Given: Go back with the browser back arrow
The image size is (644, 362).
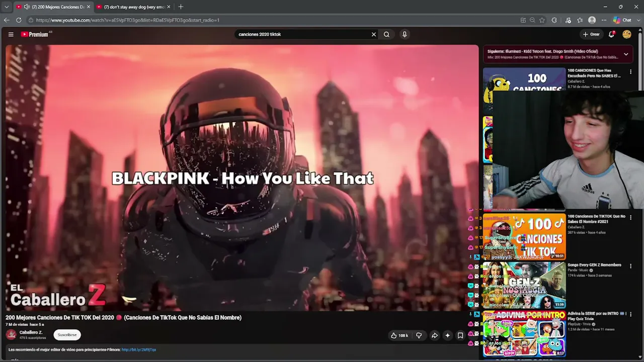Looking at the screenshot, I should [7, 20].
